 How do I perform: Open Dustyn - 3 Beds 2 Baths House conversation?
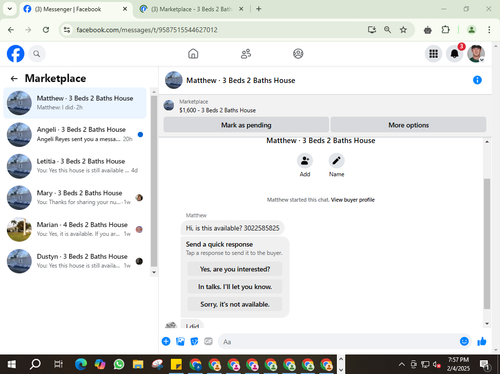pyautogui.click(x=75, y=261)
